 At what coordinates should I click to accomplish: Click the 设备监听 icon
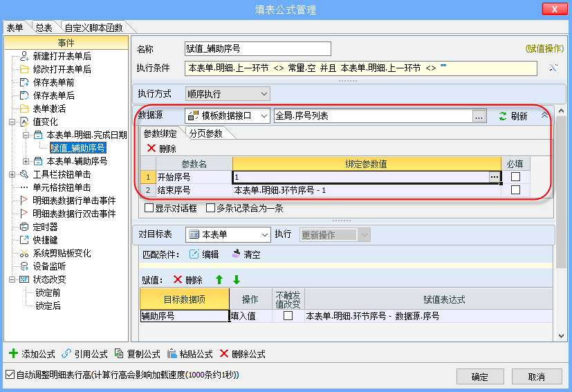24,266
